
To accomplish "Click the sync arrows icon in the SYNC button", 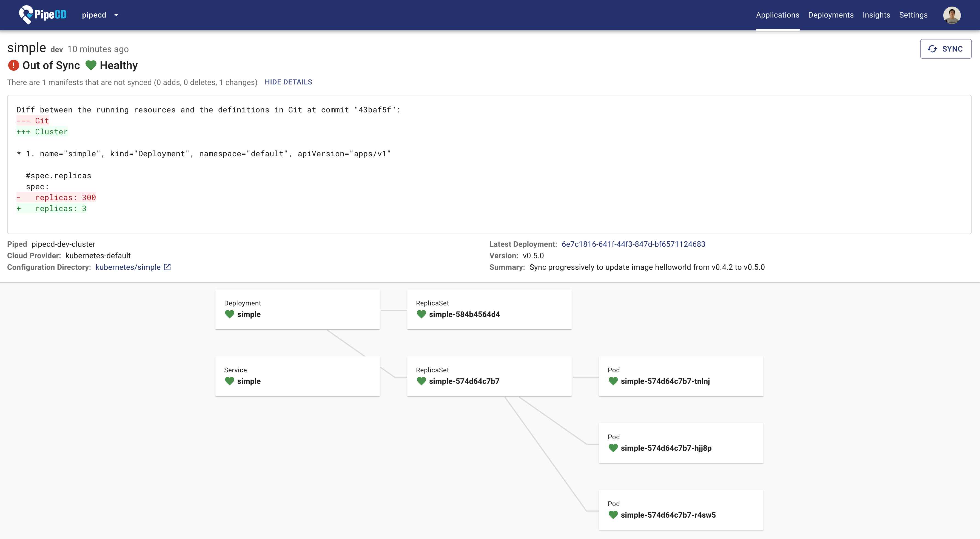I will coord(932,49).
